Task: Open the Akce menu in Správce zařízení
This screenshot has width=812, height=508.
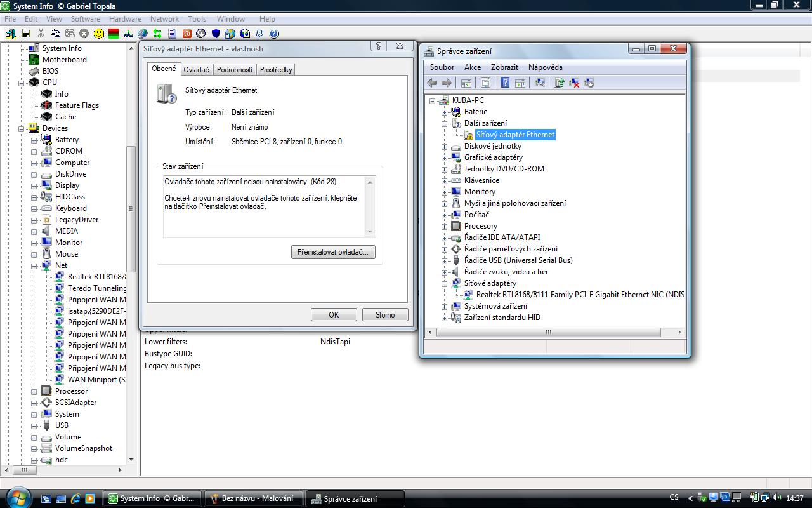Action: [473, 67]
